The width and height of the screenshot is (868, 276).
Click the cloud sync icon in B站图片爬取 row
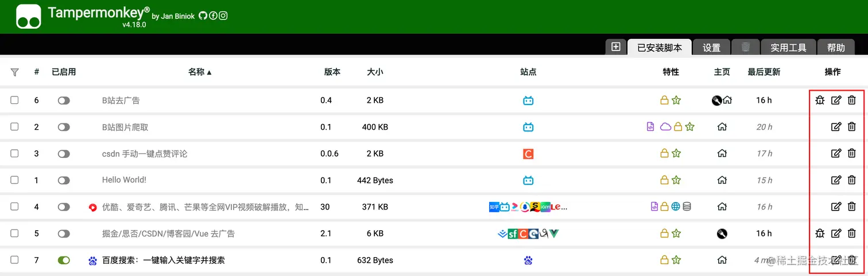(665, 127)
